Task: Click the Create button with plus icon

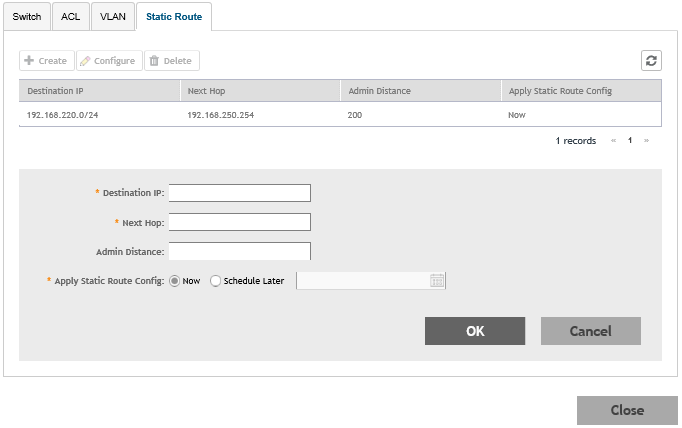Action: coord(46,61)
